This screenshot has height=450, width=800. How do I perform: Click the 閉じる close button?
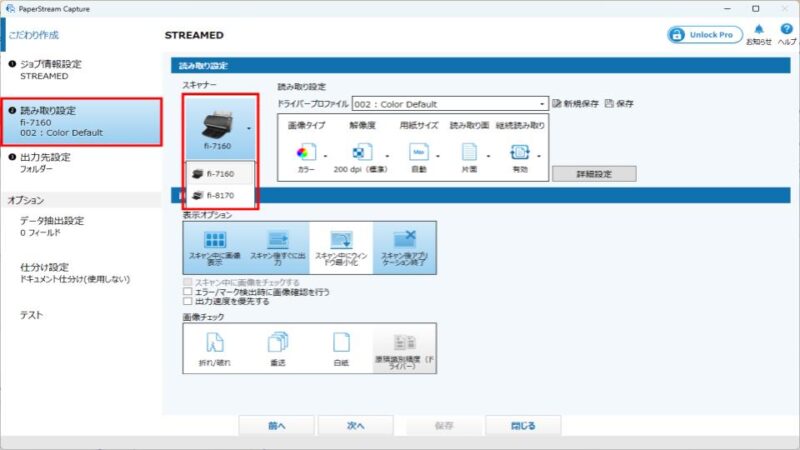pyautogui.click(x=523, y=426)
